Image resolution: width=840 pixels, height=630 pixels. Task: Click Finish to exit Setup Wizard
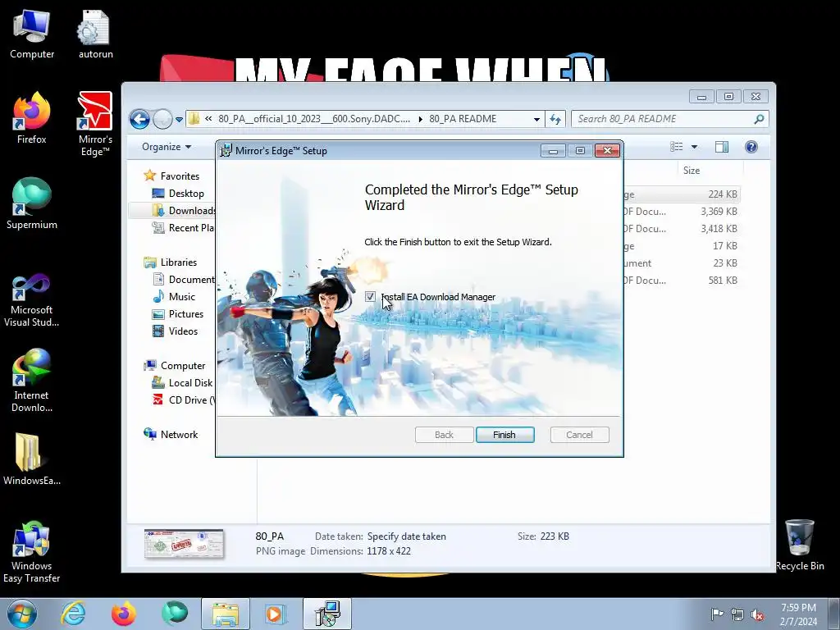[x=504, y=435]
